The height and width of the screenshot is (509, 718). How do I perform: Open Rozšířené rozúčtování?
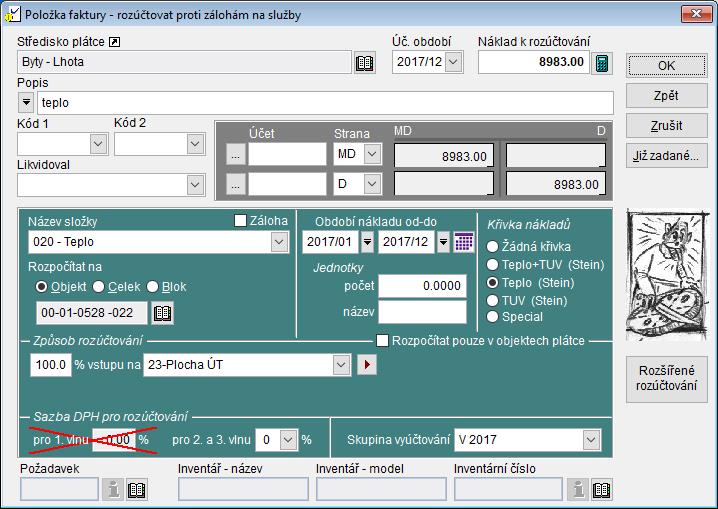pos(666,379)
